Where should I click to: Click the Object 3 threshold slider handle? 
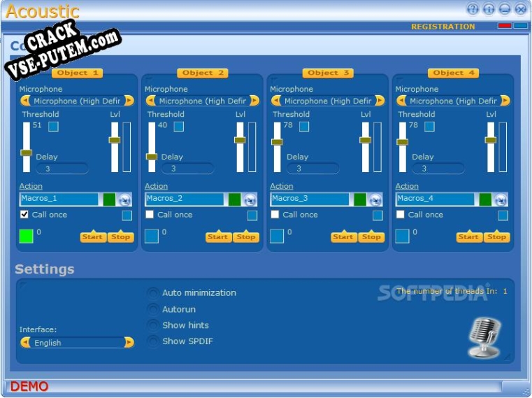coord(278,142)
